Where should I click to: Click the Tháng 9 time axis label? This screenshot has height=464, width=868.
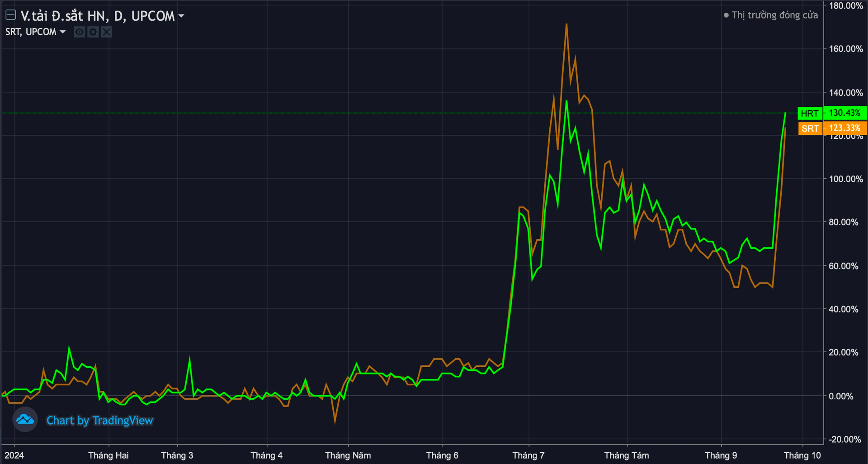[x=721, y=455]
